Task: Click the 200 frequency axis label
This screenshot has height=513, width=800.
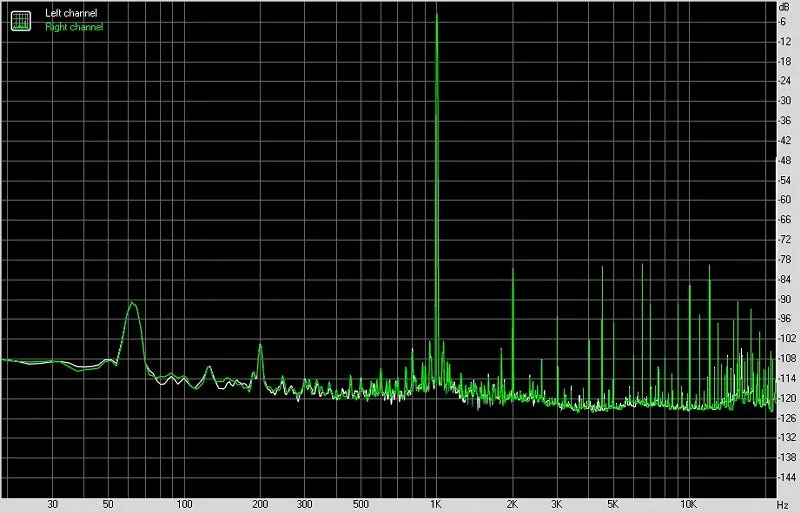Action: pos(260,504)
